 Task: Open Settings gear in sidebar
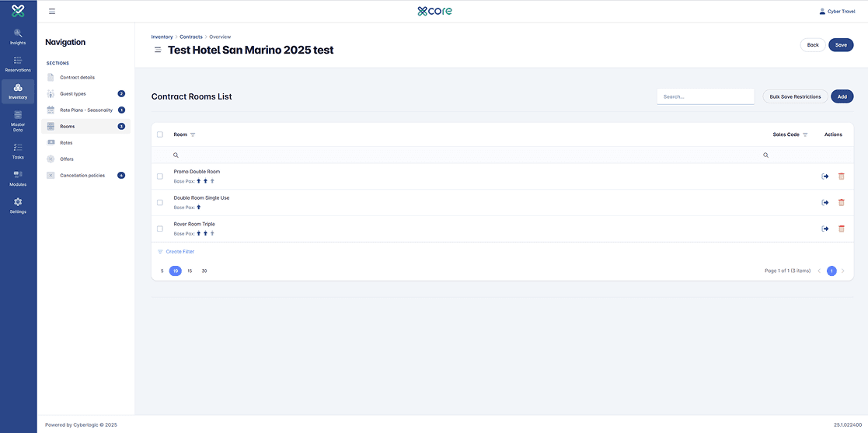[18, 206]
